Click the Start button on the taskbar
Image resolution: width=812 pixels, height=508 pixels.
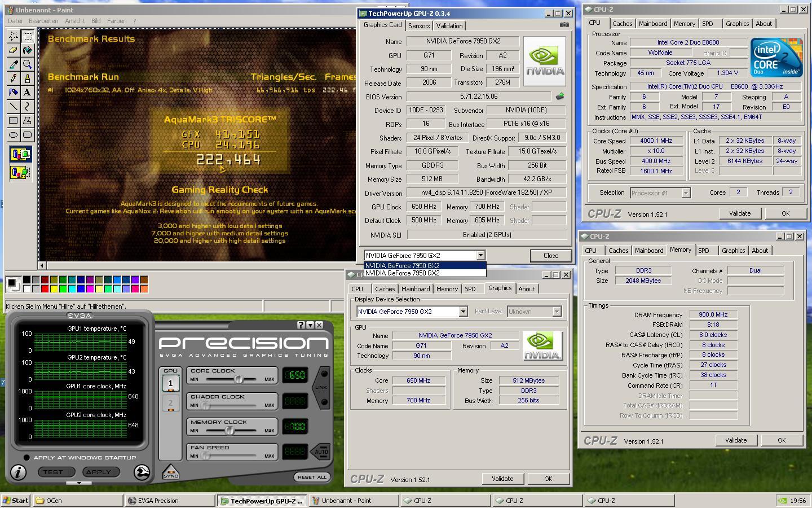tap(15, 501)
